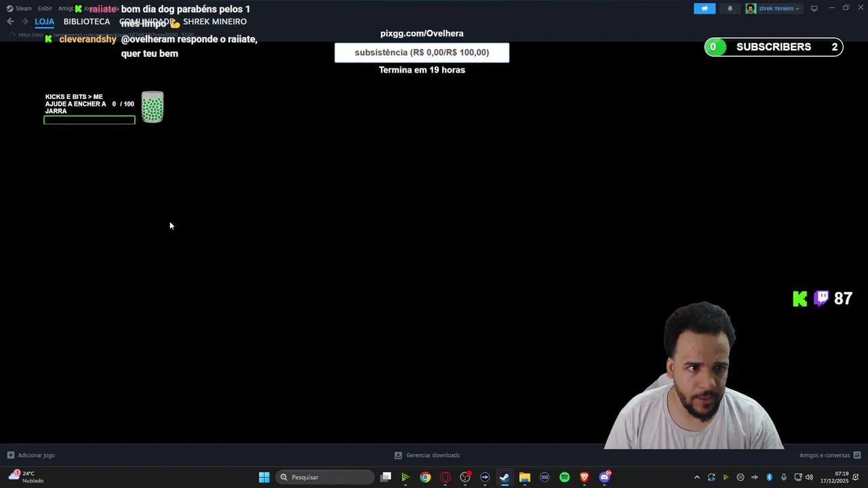Click Adicionar jogo at the bottom left

coord(31,455)
